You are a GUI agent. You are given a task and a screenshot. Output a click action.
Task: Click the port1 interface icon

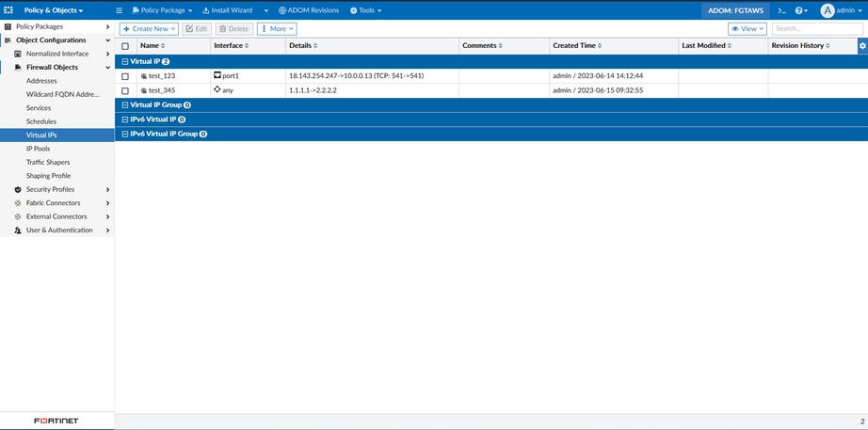click(217, 74)
